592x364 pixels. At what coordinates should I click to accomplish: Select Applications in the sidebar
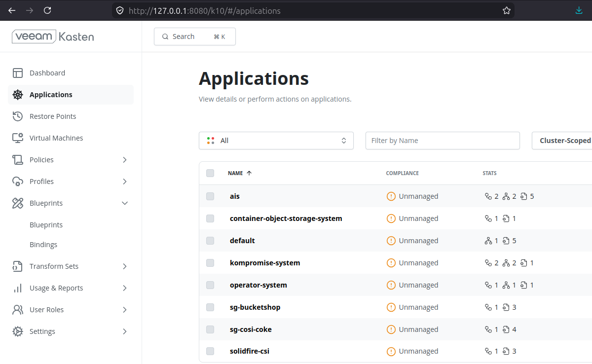click(x=71, y=95)
